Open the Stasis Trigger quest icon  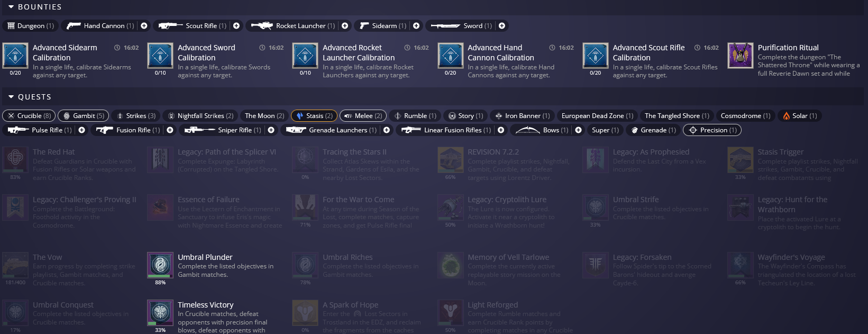(x=741, y=160)
